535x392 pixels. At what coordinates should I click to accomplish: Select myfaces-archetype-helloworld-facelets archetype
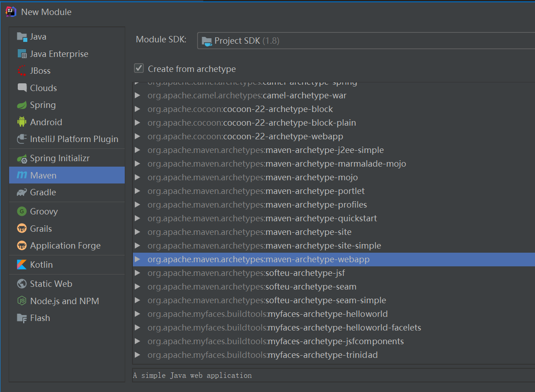pyautogui.click(x=334, y=327)
